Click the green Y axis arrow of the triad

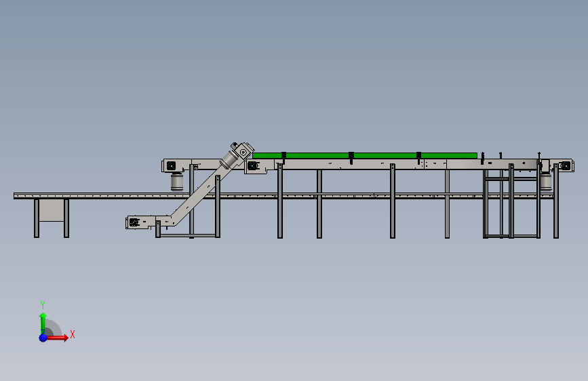pyautogui.click(x=43, y=323)
